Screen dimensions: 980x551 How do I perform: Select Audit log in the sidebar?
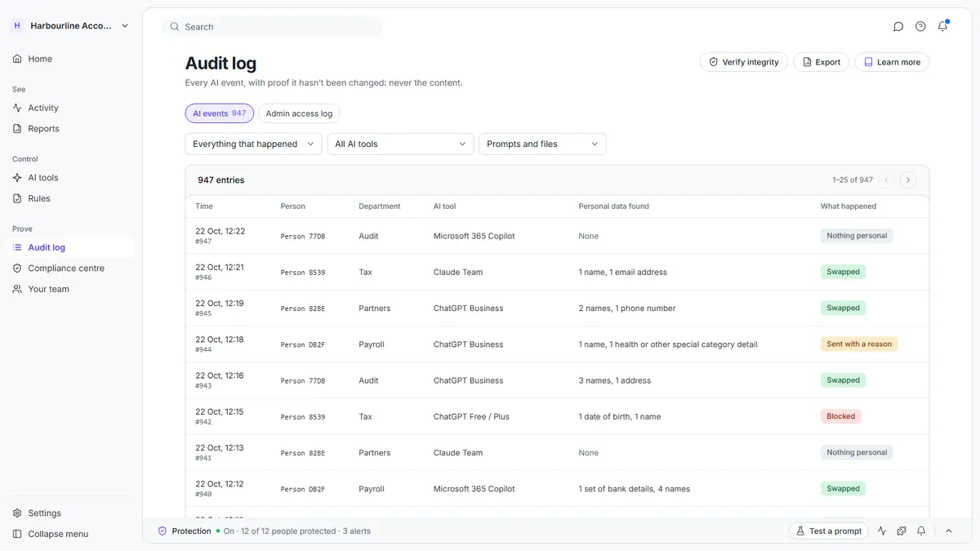point(69,247)
